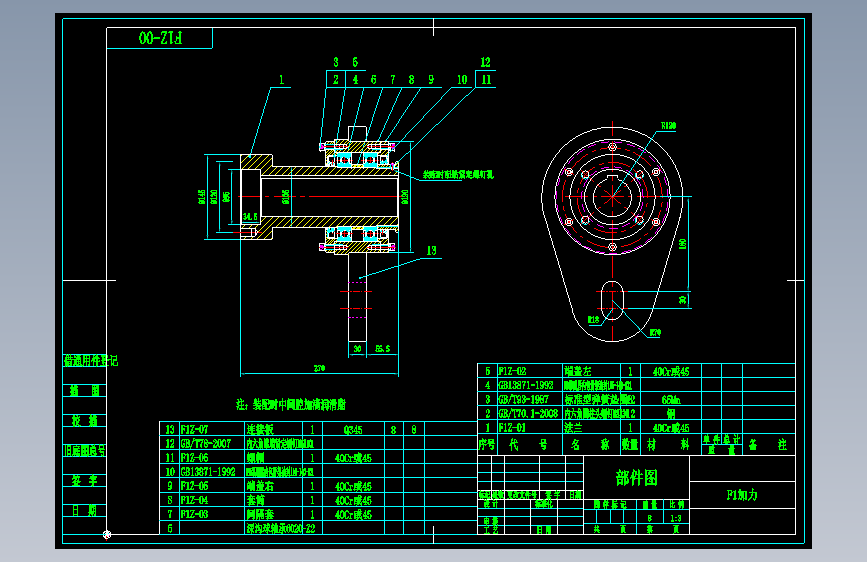Screen dimensions: 867x562
Task: Click the P1加力 title cell
Action: tap(742, 495)
